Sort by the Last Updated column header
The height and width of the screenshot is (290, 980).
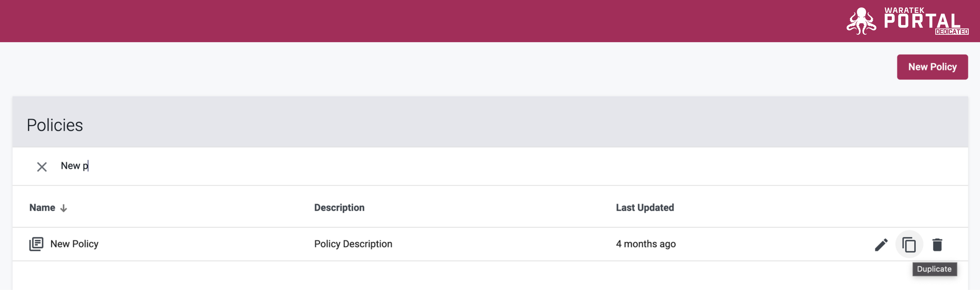pyautogui.click(x=644, y=207)
